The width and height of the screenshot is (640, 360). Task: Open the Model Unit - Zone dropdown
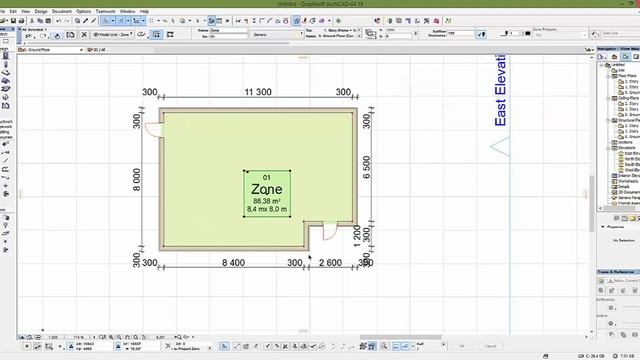(x=112, y=35)
